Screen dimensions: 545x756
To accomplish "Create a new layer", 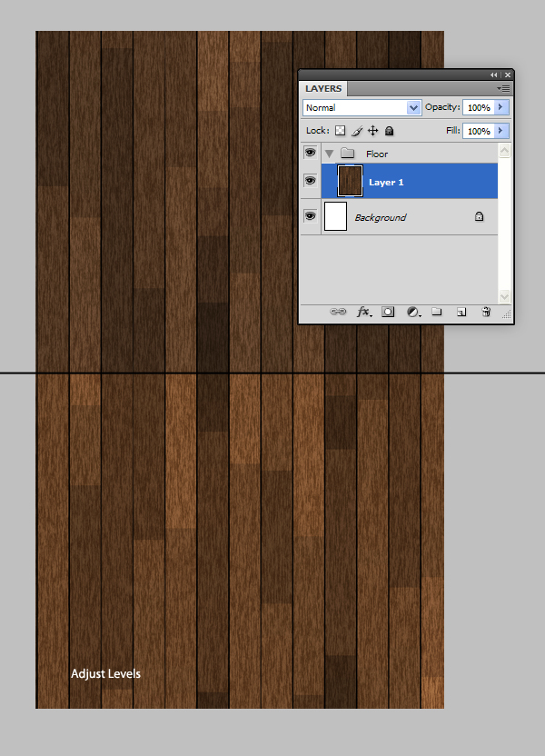I will (461, 312).
